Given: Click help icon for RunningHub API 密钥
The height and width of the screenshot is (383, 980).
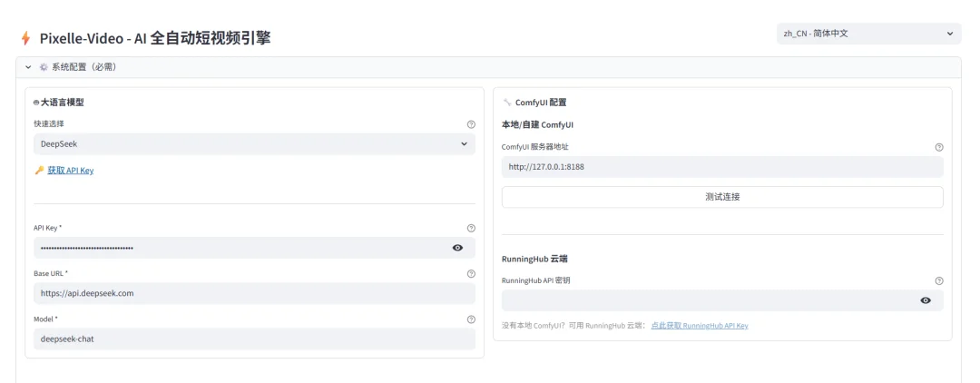Looking at the screenshot, I should (938, 281).
